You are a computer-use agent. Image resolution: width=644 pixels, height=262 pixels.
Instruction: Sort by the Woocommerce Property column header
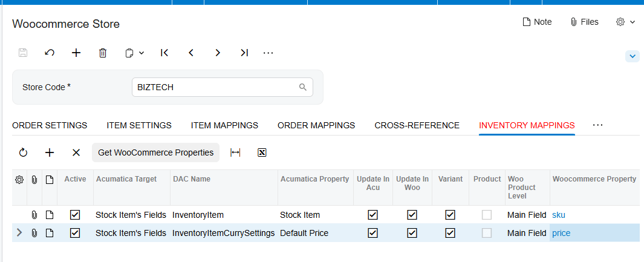click(x=594, y=179)
